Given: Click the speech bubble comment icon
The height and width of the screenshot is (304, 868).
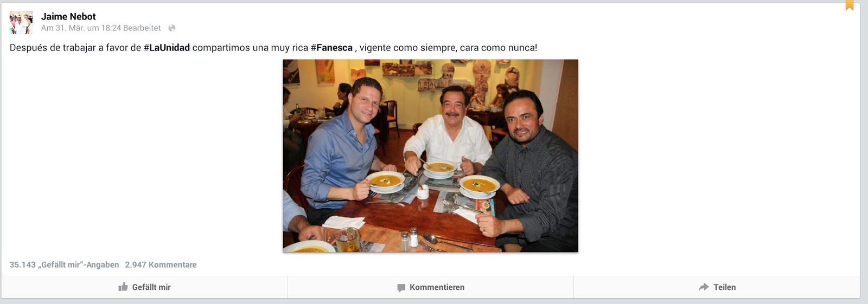Looking at the screenshot, I should pyautogui.click(x=401, y=288).
